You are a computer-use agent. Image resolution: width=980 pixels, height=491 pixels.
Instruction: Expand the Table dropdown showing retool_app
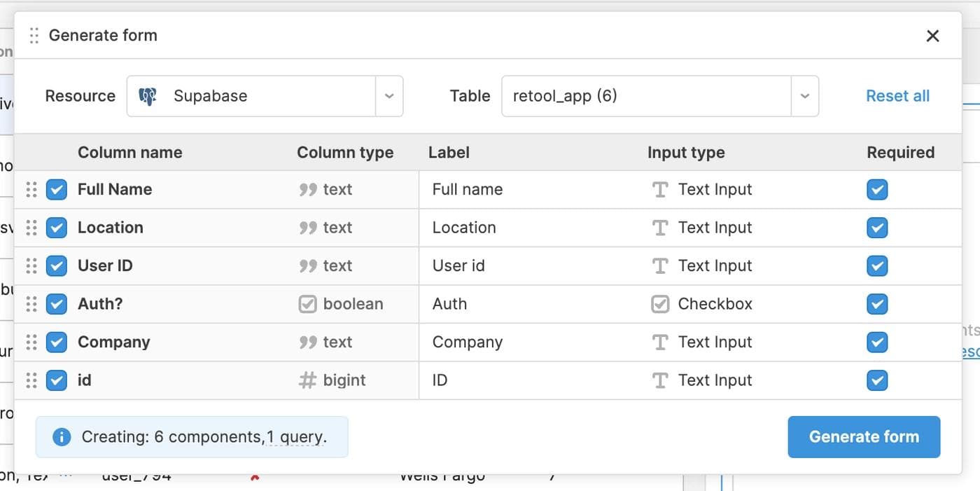[804, 96]
